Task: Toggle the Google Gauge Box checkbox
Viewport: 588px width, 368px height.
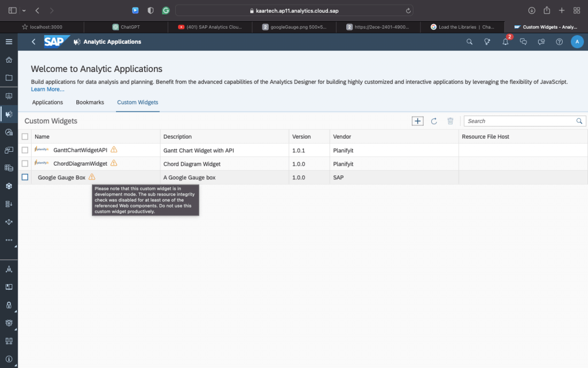Action: click(25, 177)
